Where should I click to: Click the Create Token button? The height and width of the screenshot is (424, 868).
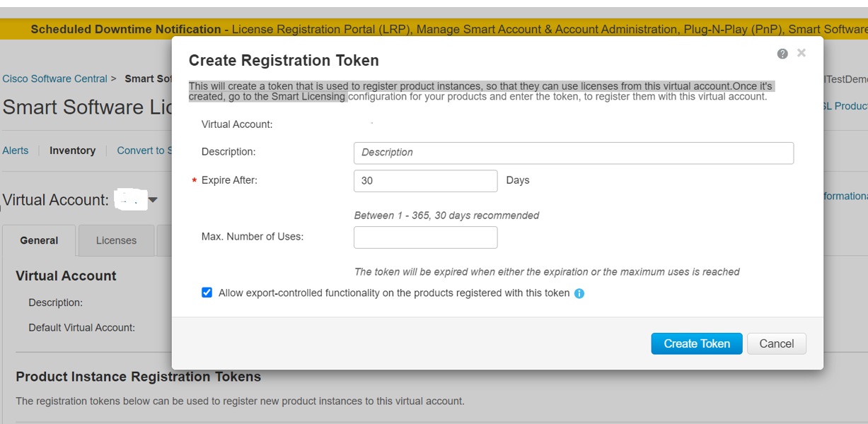[696, 343]
